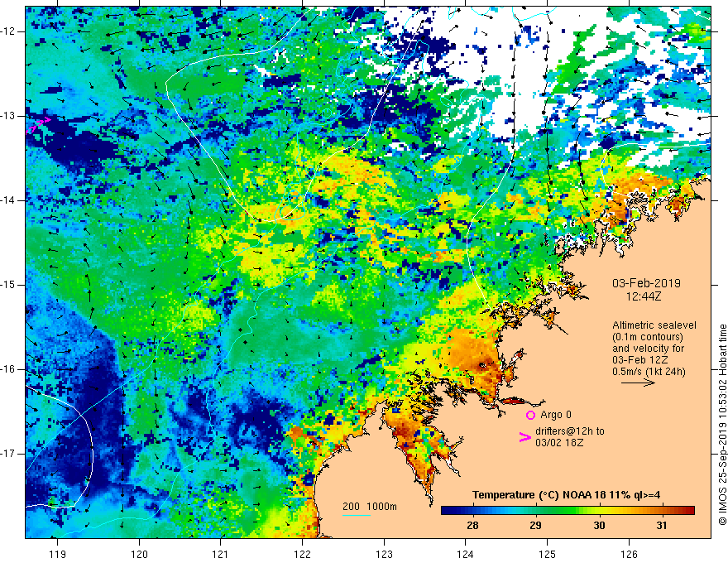Select the time label 12:44Z
The width and height of the screenshot is (728, 563).
[643, 296]
